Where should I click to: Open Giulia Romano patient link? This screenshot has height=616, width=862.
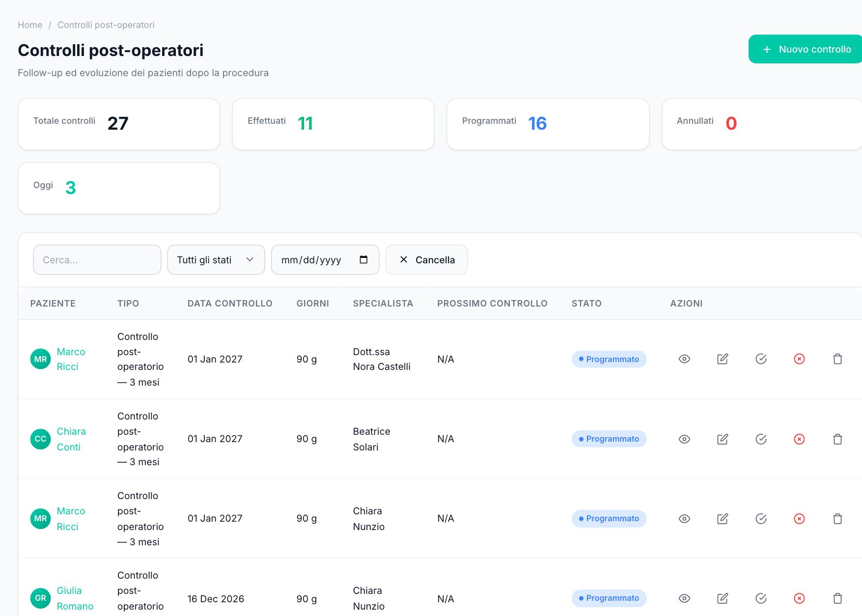coord(75,598)
